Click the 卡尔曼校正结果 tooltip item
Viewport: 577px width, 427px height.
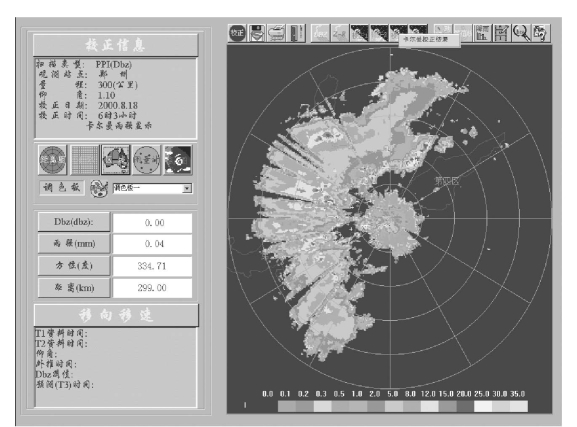pos(429,40)
